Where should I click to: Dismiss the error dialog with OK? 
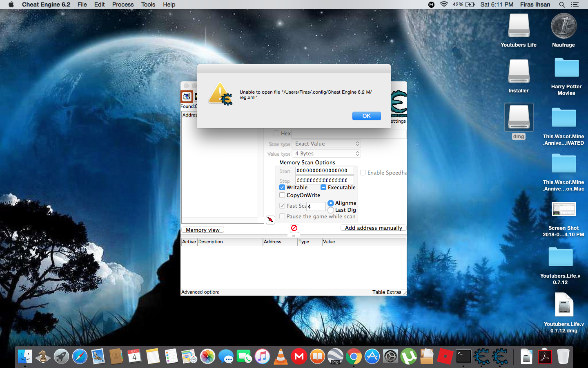point(366,116)
